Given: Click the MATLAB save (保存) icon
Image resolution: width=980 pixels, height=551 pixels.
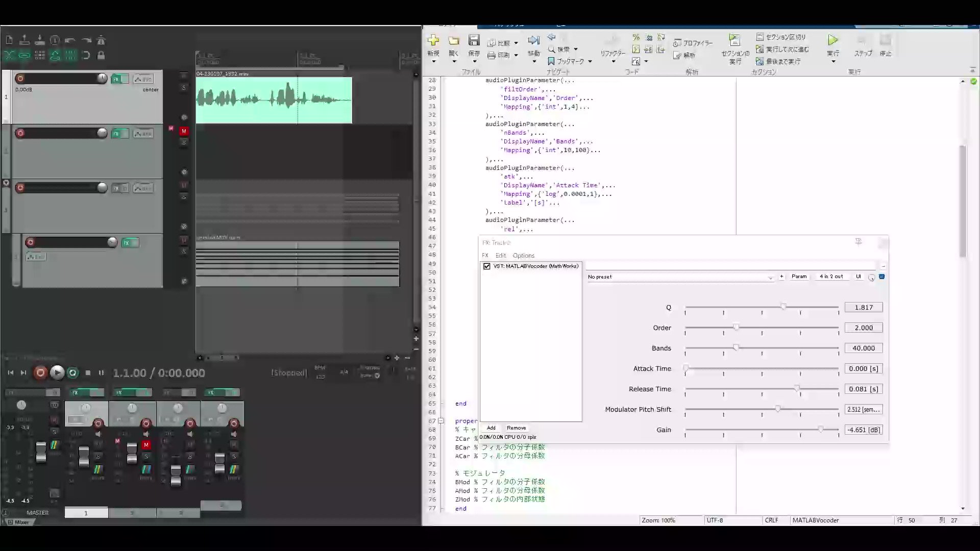Looking at the screenshot, I should tap(474, 40).
